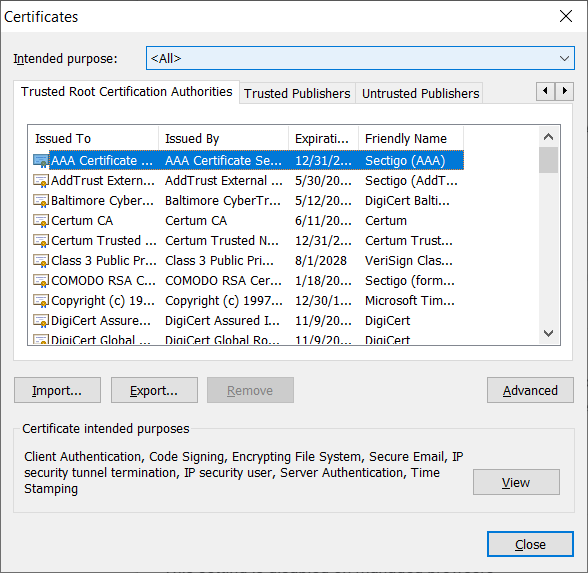Click the 6/11/20... expiration date
Viewport: 588px width, 573px height.
323,221
